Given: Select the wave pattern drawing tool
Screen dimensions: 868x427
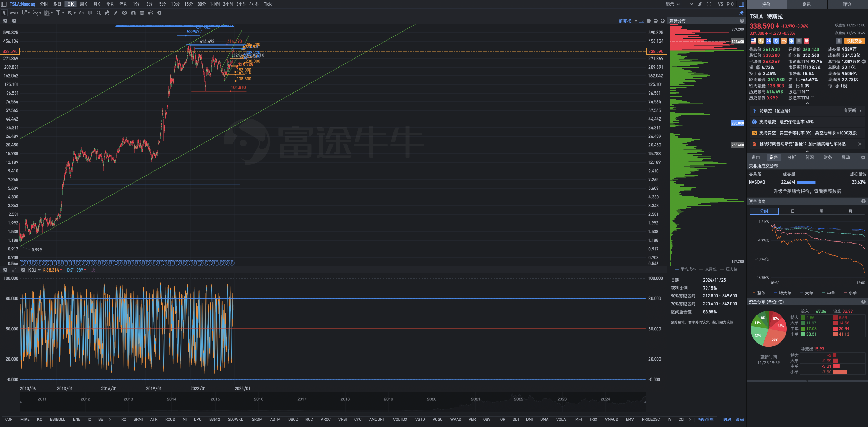Looking at the screenshot, I should coord(36,13).
